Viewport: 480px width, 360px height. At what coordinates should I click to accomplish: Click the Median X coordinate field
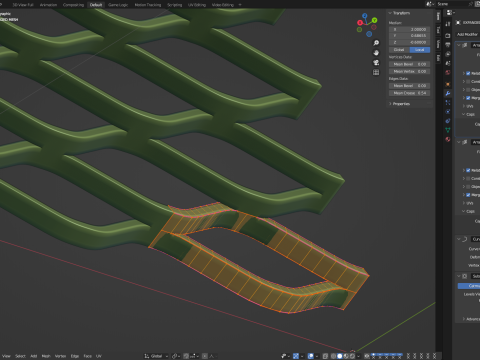pos(409,29)
